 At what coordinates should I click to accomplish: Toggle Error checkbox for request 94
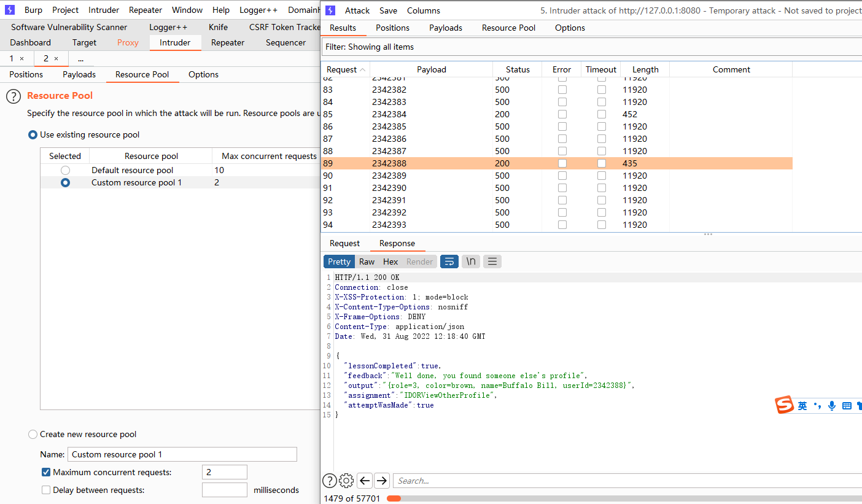pyautogui.click(x=562, y=225)
